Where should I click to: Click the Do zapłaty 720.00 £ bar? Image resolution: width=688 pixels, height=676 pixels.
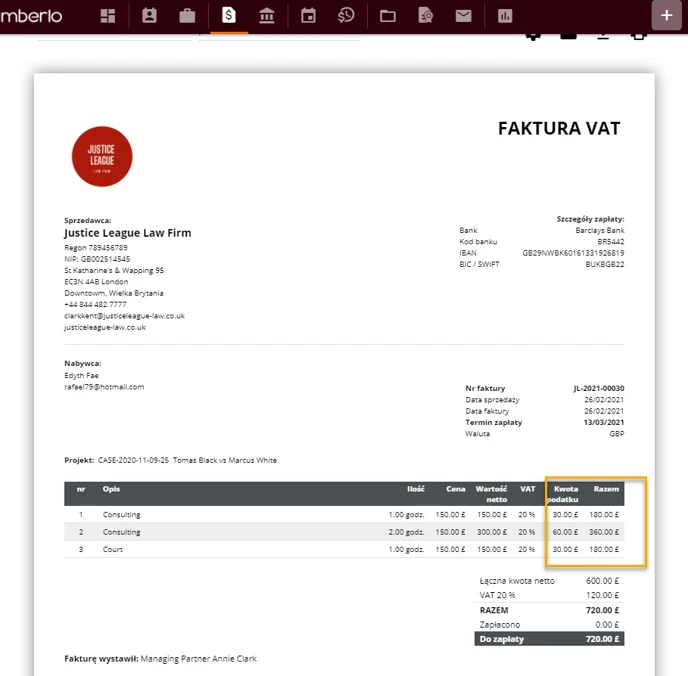coord(549,639)
